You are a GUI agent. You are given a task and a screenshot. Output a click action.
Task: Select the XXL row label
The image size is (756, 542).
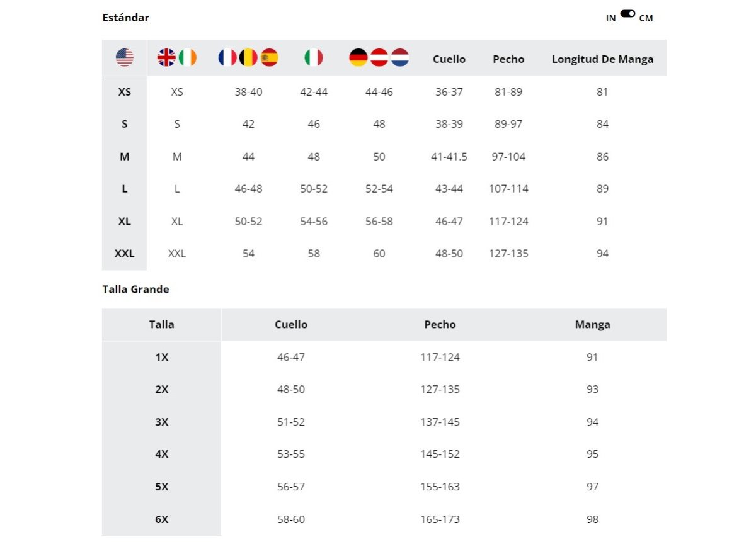(125, 254)
